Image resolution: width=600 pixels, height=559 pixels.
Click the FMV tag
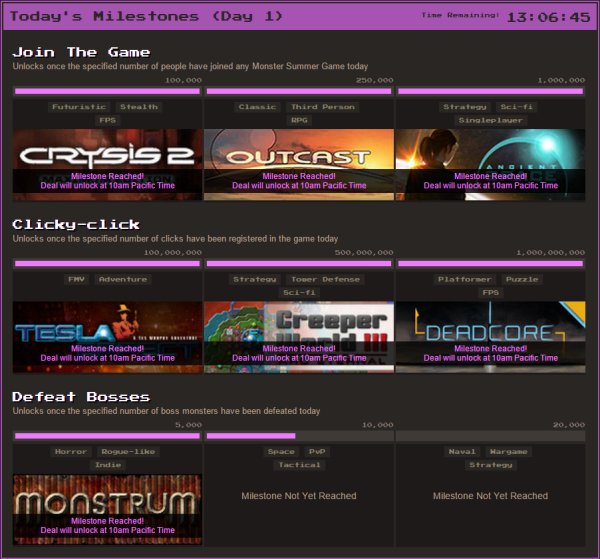pyautogui.click(x=77, y=279)
